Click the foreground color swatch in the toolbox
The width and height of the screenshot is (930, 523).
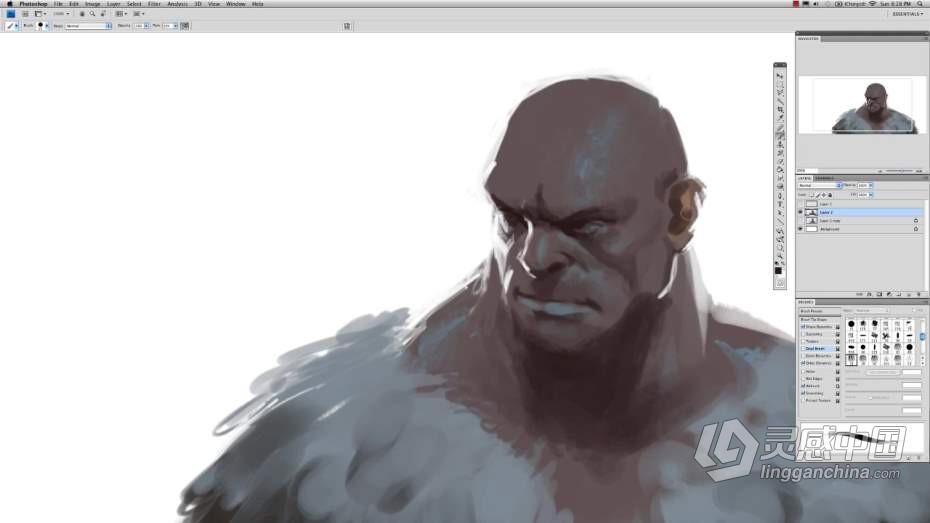click(x=778, y=269)
